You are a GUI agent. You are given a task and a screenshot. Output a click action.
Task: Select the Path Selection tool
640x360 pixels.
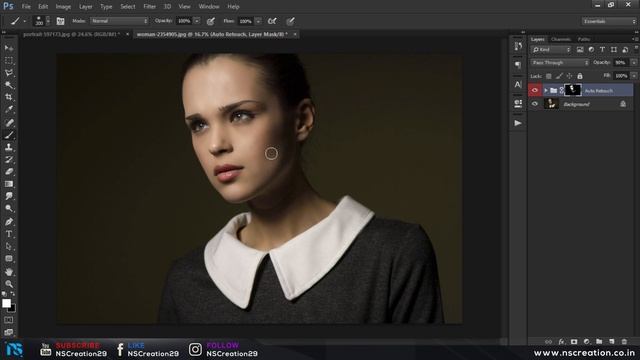(x=9, y=247)
